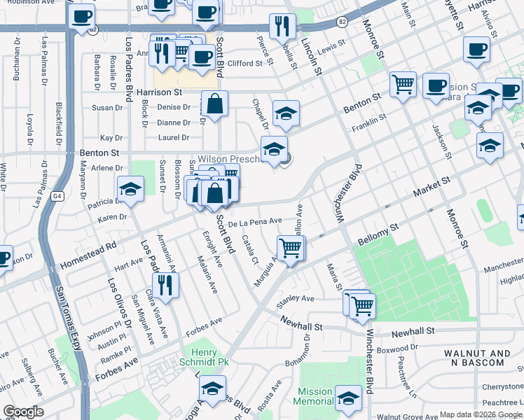Open the cafe marker on the left edge near Homestead Rd

(5, 260)
